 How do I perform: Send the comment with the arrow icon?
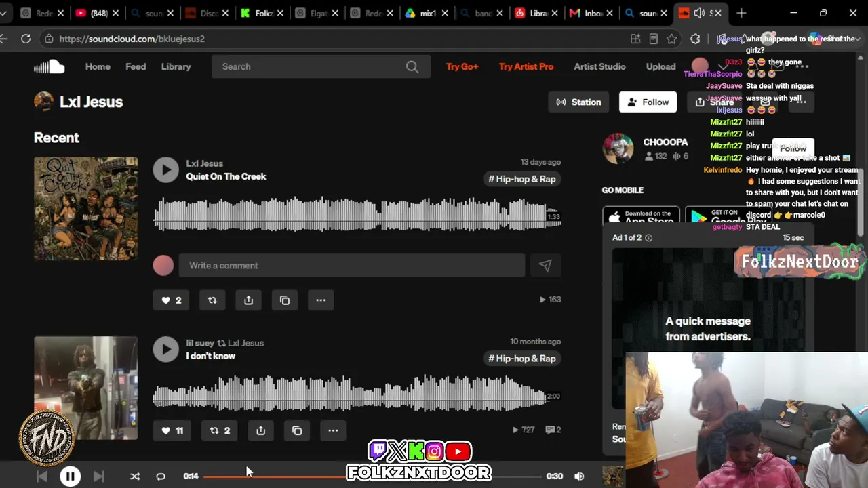pos(545,266)
